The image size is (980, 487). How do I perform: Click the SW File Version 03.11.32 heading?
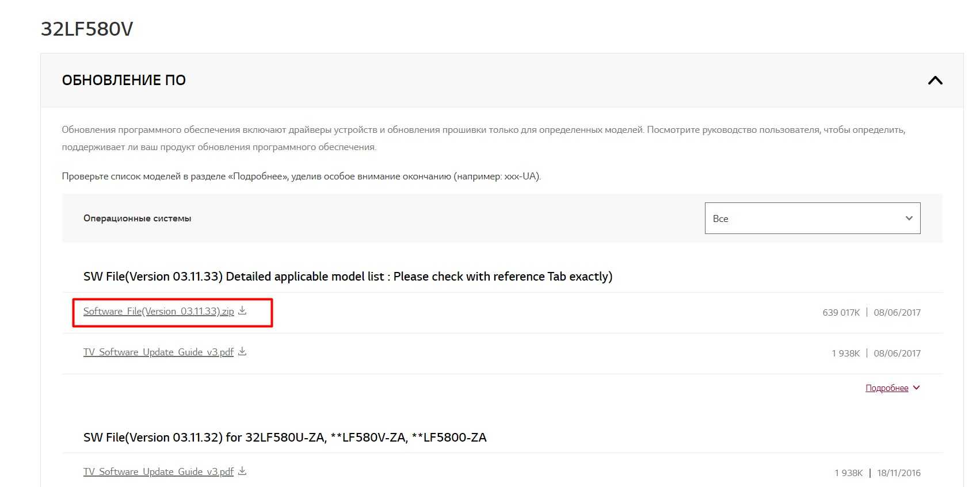click(x=285, y=438)
